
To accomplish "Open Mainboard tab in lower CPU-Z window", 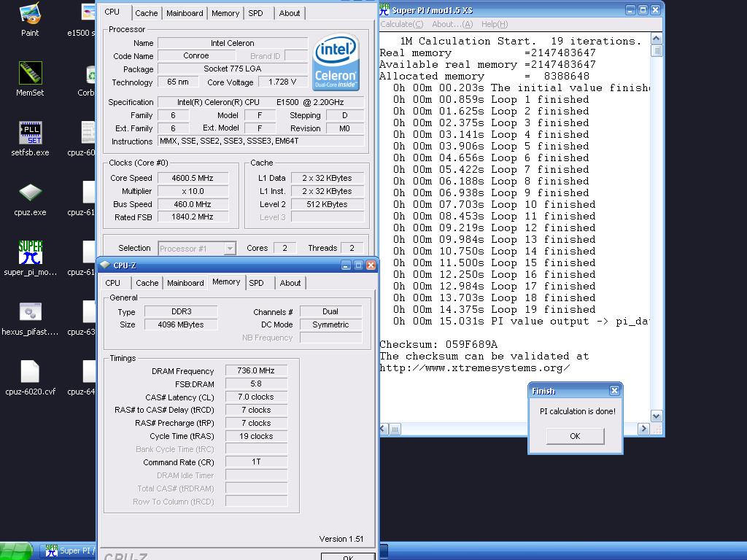I will pos(185,283).
